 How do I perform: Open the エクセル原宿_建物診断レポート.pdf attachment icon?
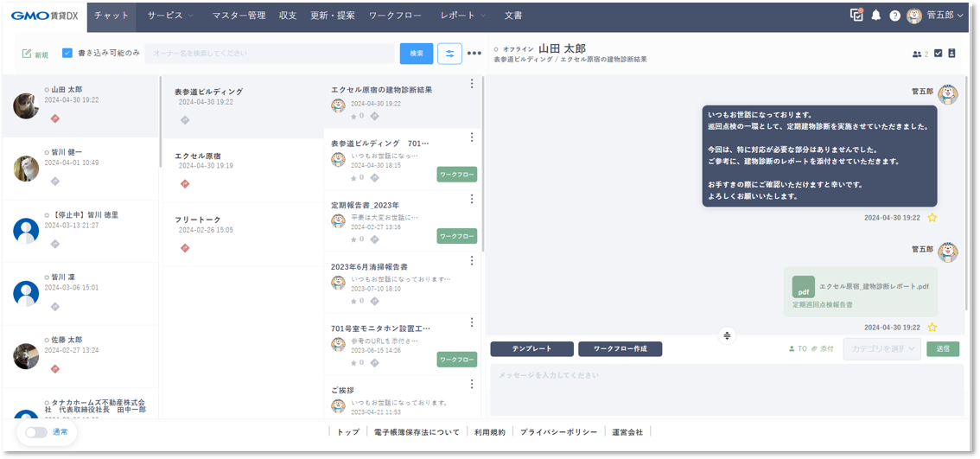point(803,287)
